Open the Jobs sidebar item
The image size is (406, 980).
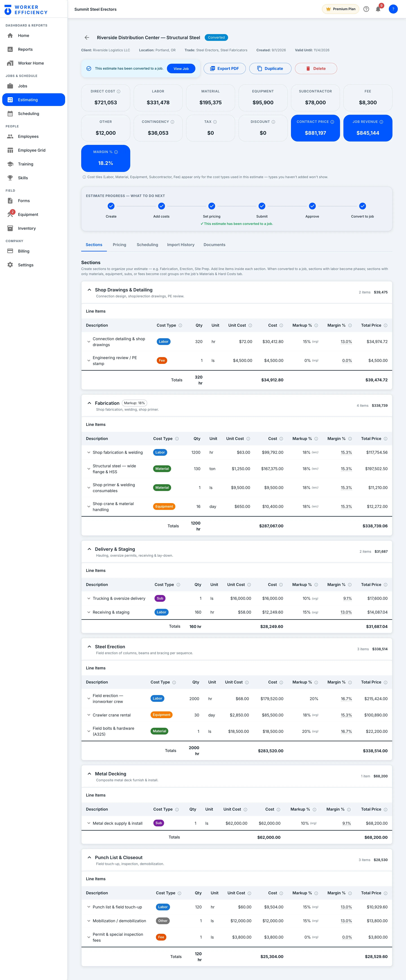34,86
